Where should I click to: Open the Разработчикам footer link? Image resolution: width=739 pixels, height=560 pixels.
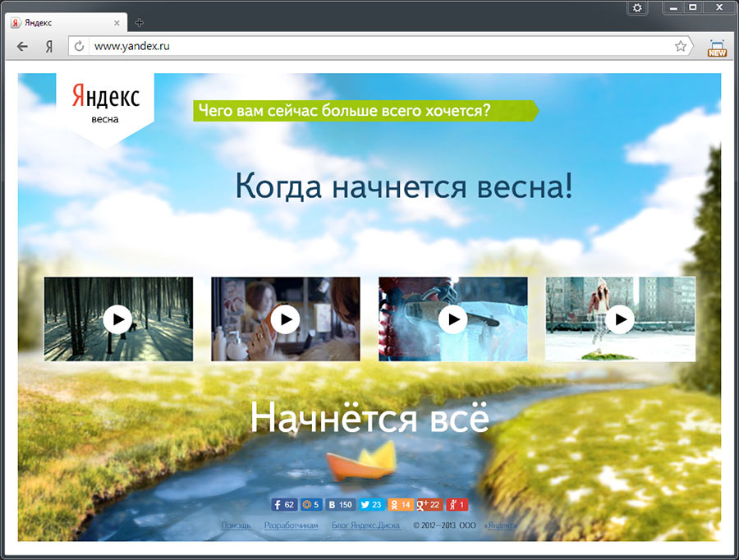(x=291, y=525)
